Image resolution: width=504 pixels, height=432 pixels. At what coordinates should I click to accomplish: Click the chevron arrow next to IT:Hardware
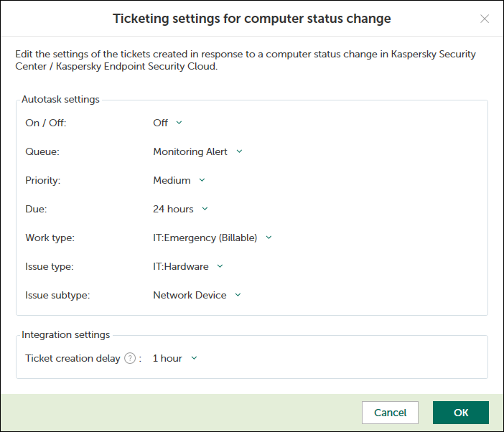(x=220, y=266)
